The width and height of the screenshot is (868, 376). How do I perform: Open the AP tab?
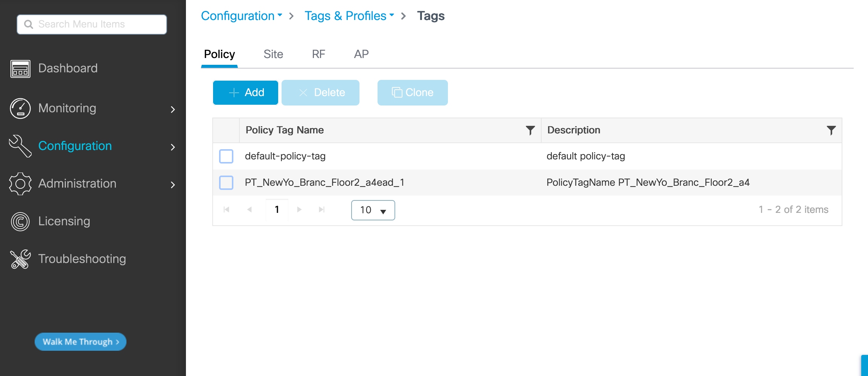point(361,54)
